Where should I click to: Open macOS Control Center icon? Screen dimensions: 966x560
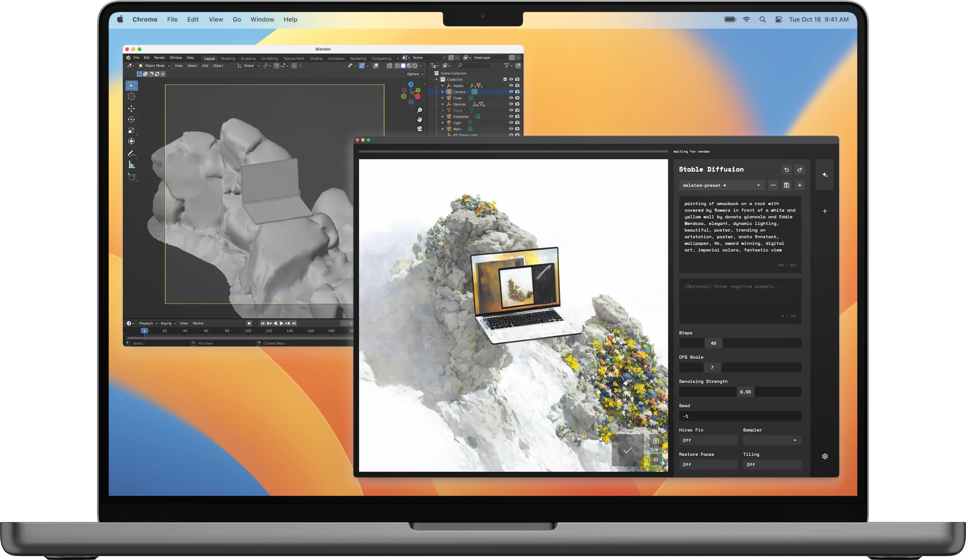tap(778, 20)
